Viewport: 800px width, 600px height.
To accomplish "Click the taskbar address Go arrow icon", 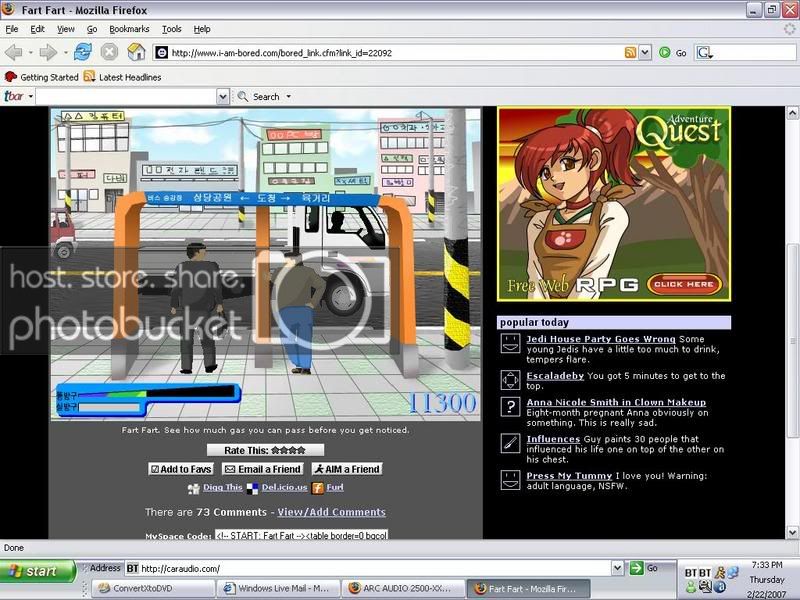I will 636,568.
